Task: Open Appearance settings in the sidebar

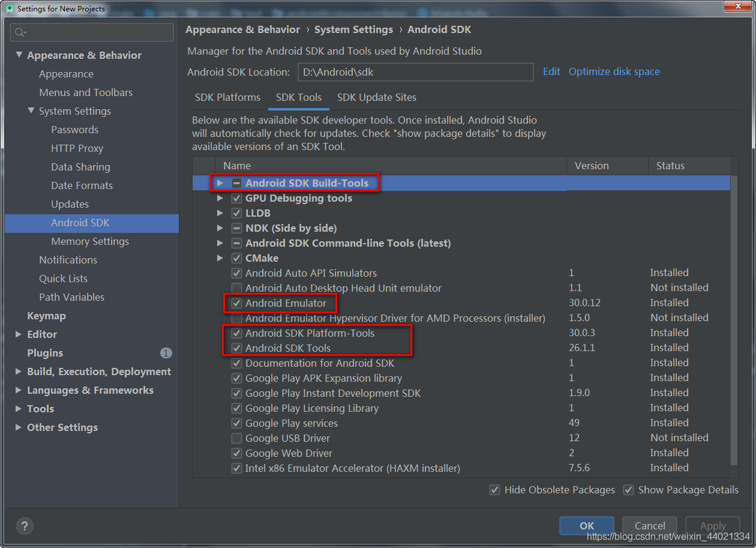Action: tap(66, 74)
